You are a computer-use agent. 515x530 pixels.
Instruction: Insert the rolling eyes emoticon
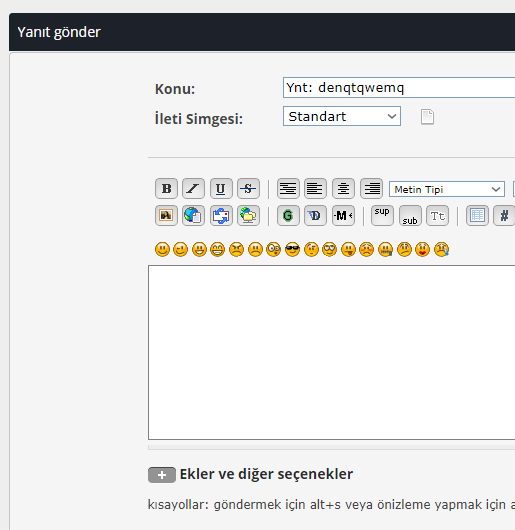click(x=329, y=249)
